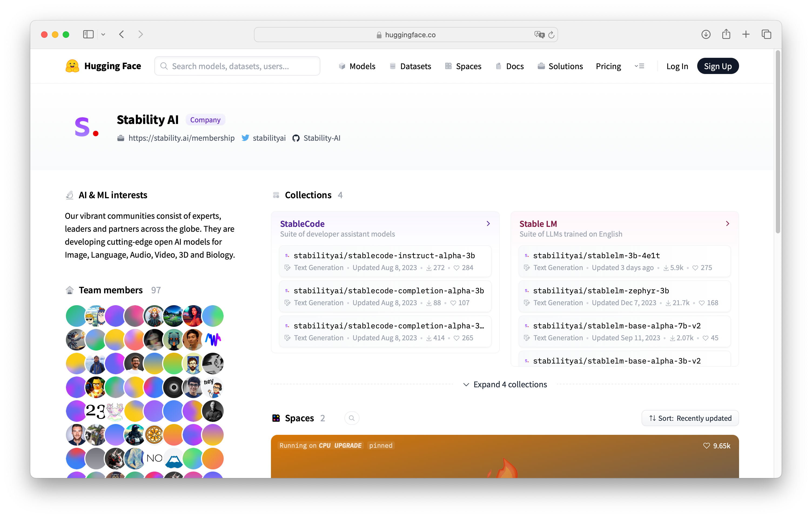The width and height of the screenshot is (812, 518).
Task: Click the heart icon showing 9.65k likes
Action: 706,446
